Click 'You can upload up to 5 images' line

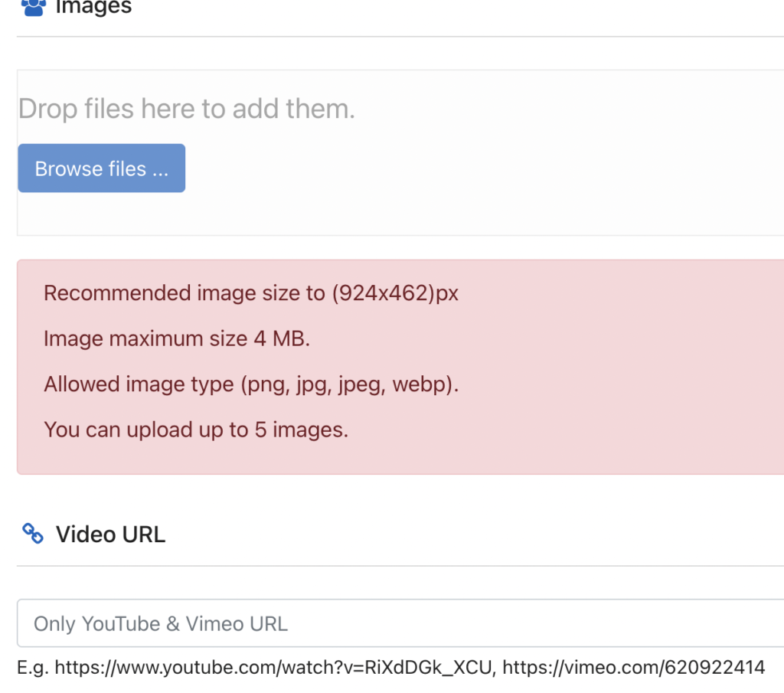(x=196, y=429)
